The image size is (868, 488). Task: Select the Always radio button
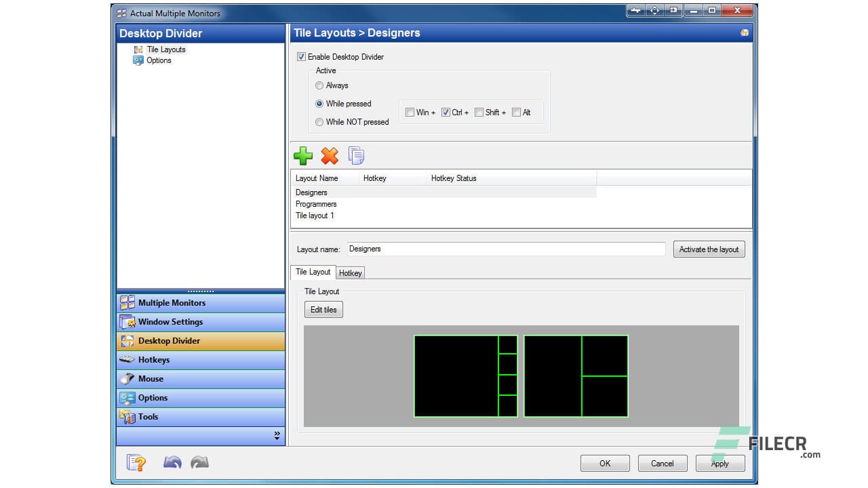click(x=319, y=85)
